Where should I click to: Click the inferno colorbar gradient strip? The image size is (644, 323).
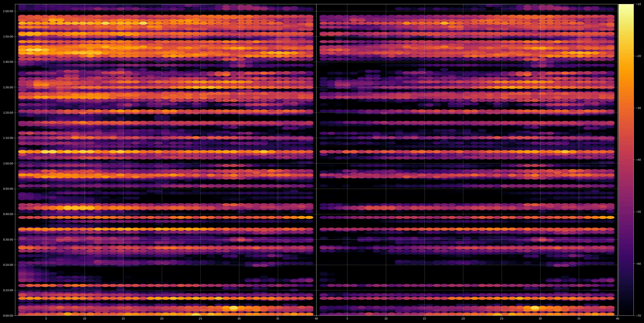point(626,160)
